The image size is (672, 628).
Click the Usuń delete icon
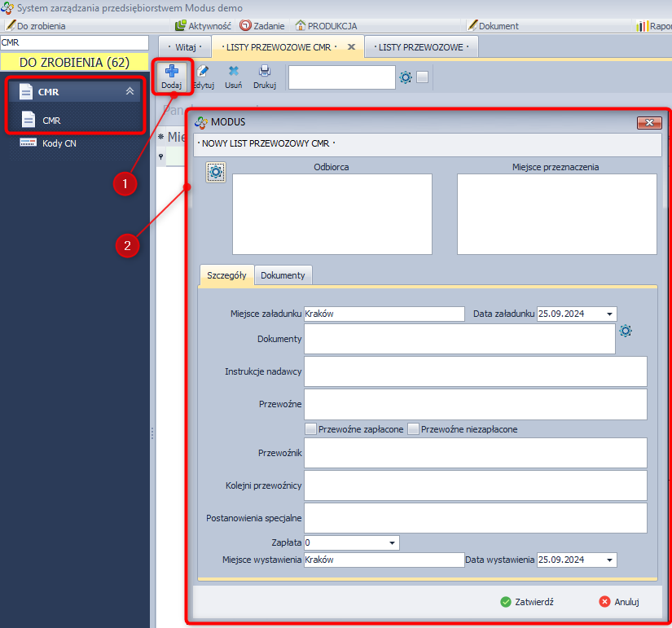[234, 72]
